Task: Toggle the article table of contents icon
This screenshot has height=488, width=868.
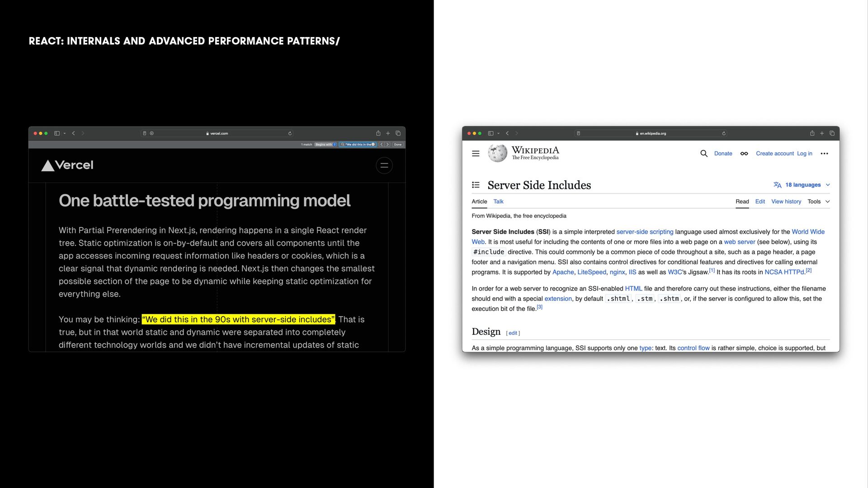Action: [476, 185]
